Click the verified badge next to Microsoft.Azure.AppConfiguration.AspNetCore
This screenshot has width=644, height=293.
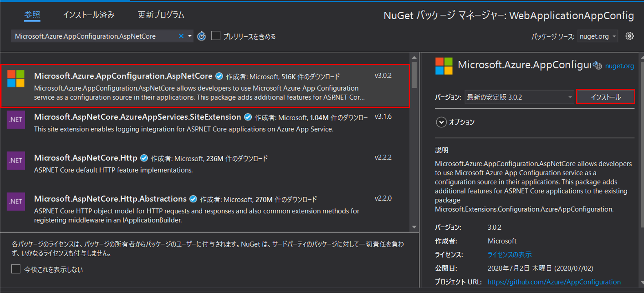[x=219, y=76]
